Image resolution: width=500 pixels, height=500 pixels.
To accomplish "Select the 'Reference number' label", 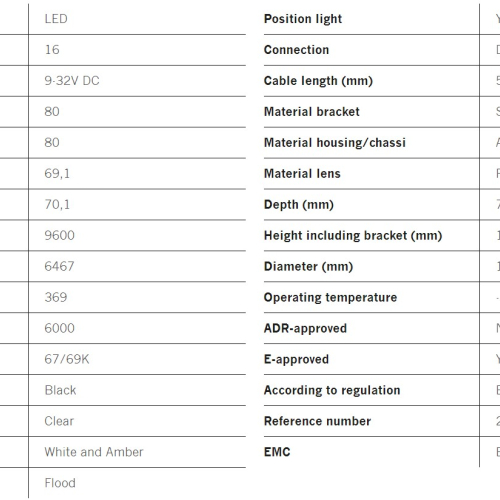I will click(317, 421).
